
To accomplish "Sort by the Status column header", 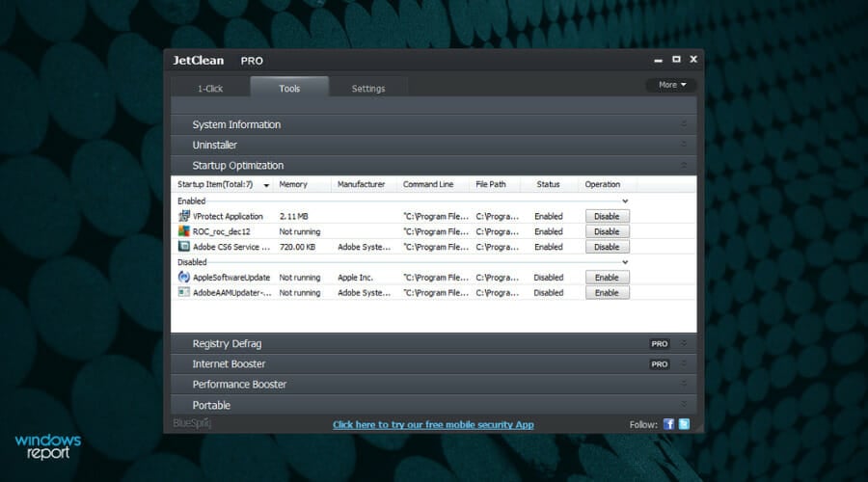I will click(548, 184).
